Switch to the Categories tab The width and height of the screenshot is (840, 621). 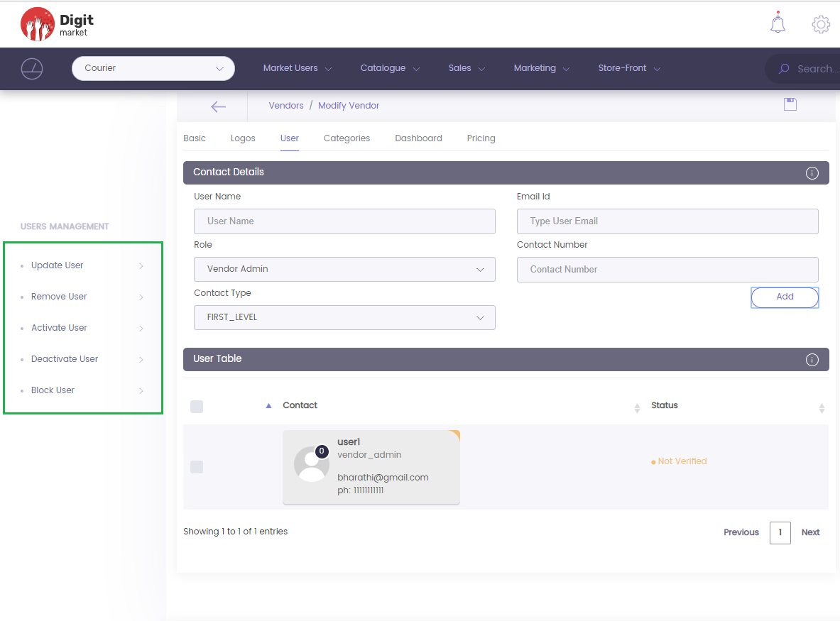click(347, 138)
